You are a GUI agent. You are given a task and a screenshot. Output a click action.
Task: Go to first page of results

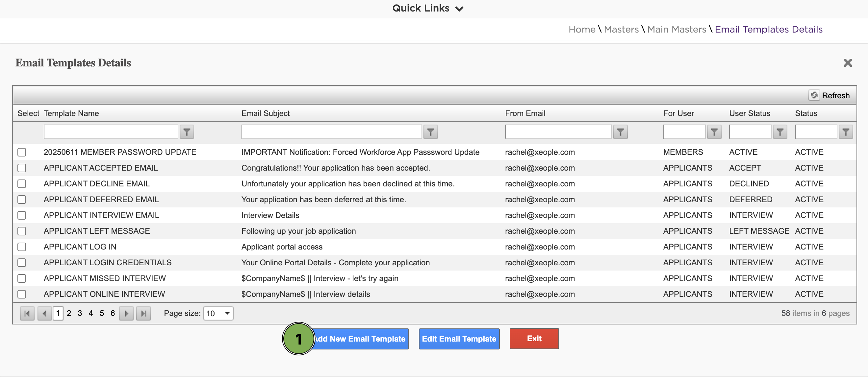[x=27, y=313]
